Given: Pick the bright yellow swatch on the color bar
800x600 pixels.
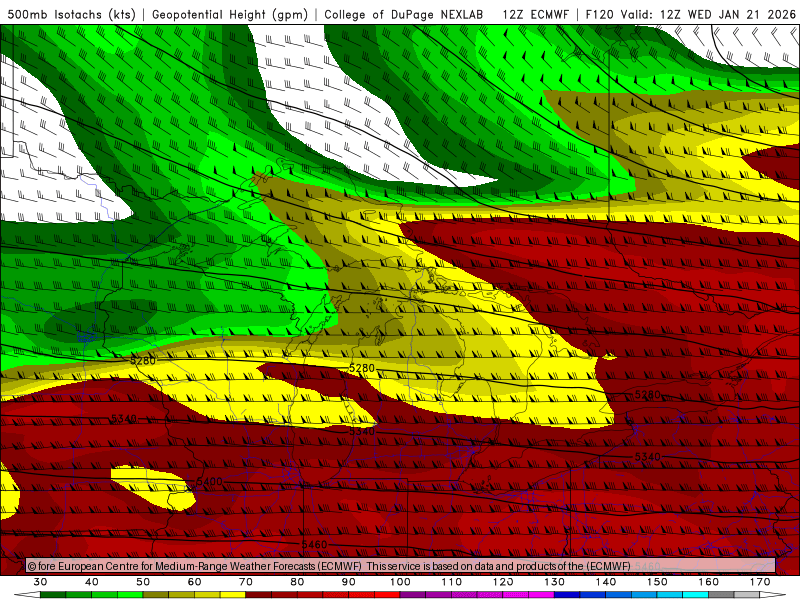Looking at the screenshot, I should (233, 595).
